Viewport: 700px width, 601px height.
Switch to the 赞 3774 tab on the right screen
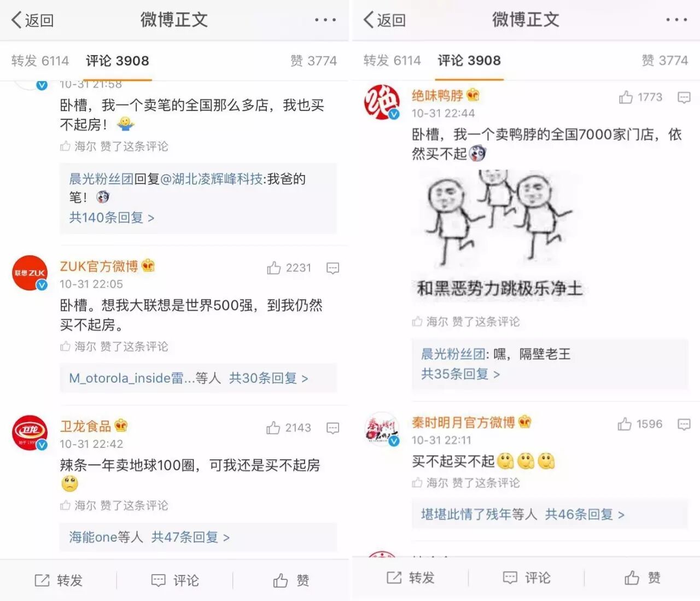(x=665, y=61)
